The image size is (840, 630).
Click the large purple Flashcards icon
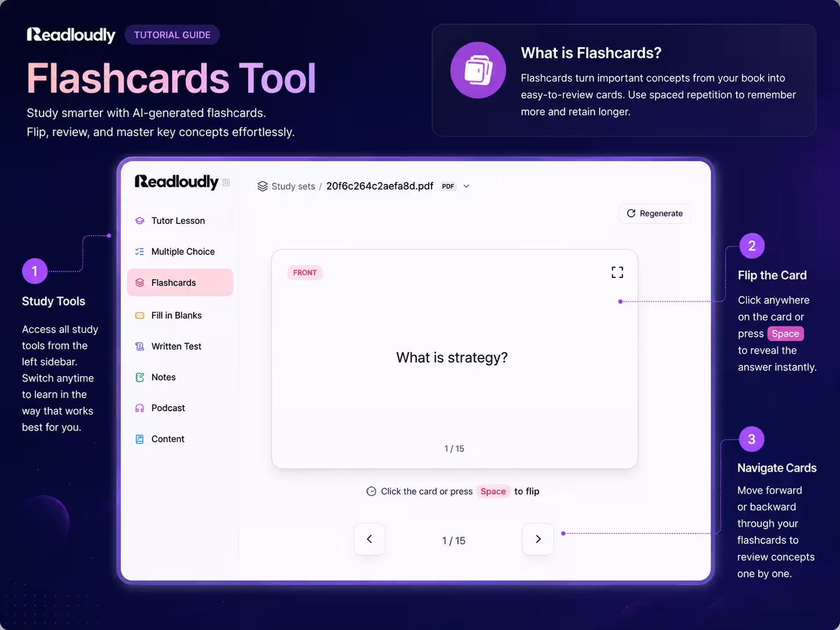coord(478,70)
